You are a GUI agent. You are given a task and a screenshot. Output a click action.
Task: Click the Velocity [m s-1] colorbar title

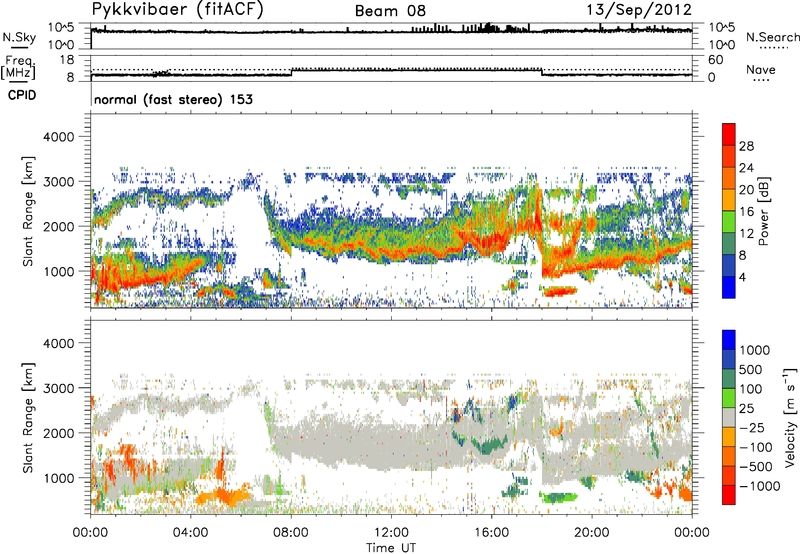791,417
